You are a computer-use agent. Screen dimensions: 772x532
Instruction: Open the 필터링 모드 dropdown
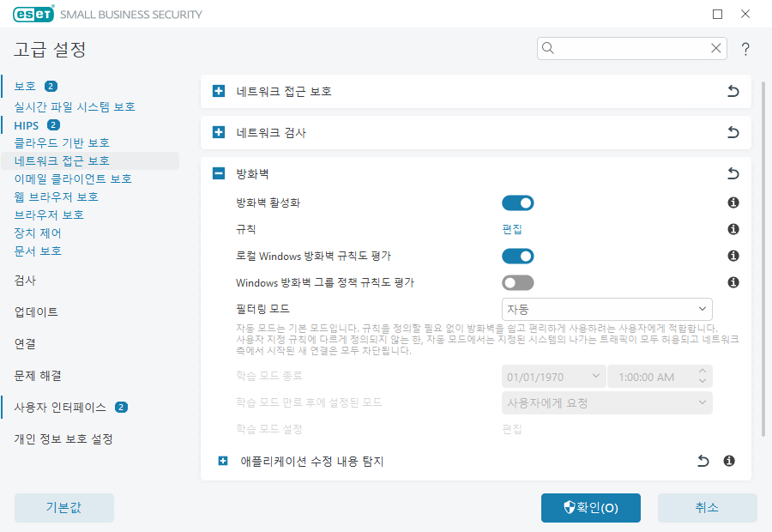click(606, 309)
